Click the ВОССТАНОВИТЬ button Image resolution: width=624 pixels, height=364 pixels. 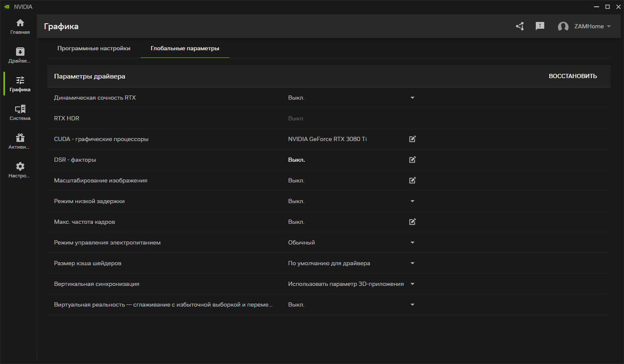coord(572,76)
